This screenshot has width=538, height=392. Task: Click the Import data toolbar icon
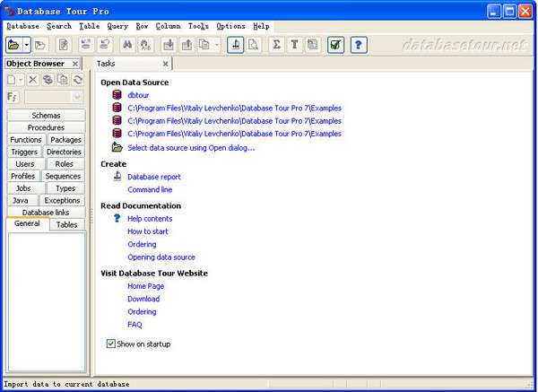[x=169, y=45]
